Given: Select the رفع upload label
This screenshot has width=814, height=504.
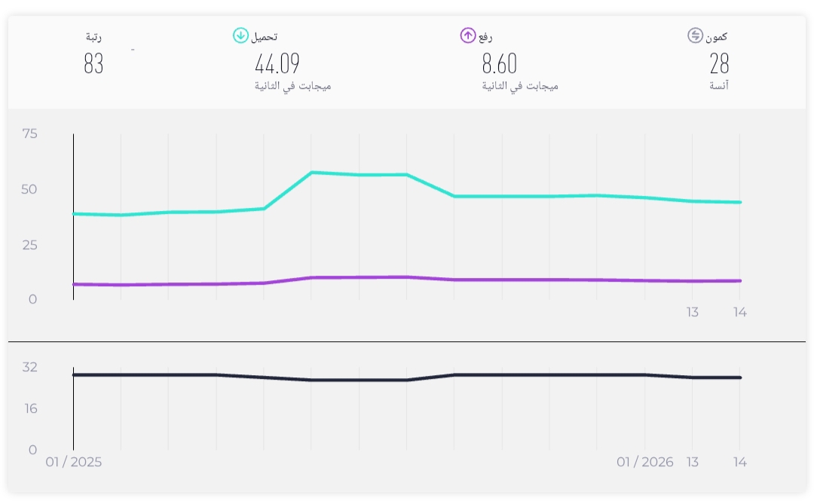Looking at the screenshot, I should pyautogui.click(x=486, y=36).
